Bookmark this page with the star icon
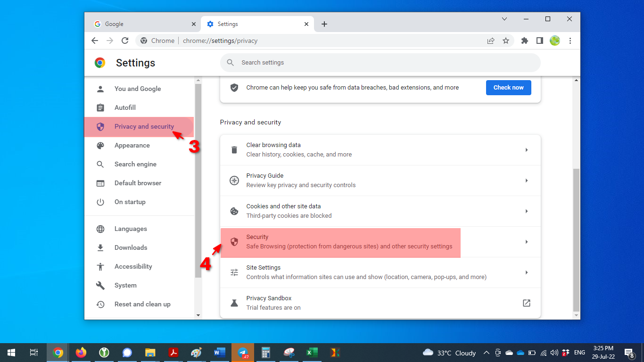The height and width of the screenshot is (362, 644). coord(506,41)
